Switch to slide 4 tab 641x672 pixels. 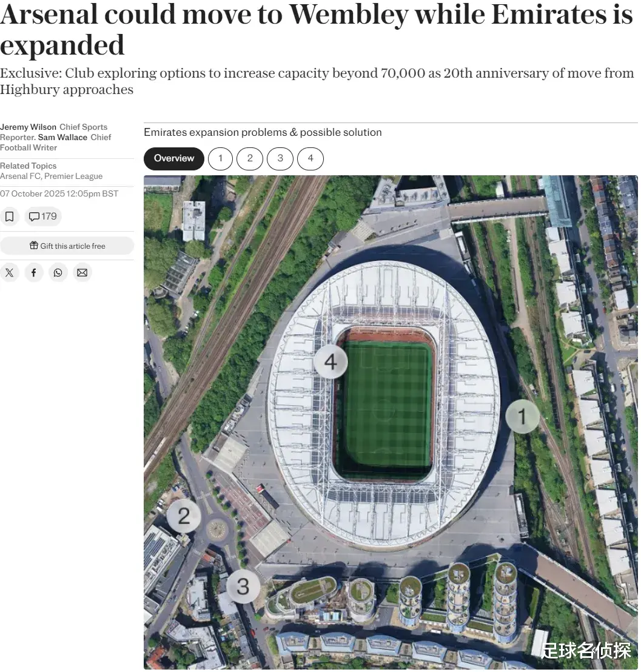click(310, 158)
